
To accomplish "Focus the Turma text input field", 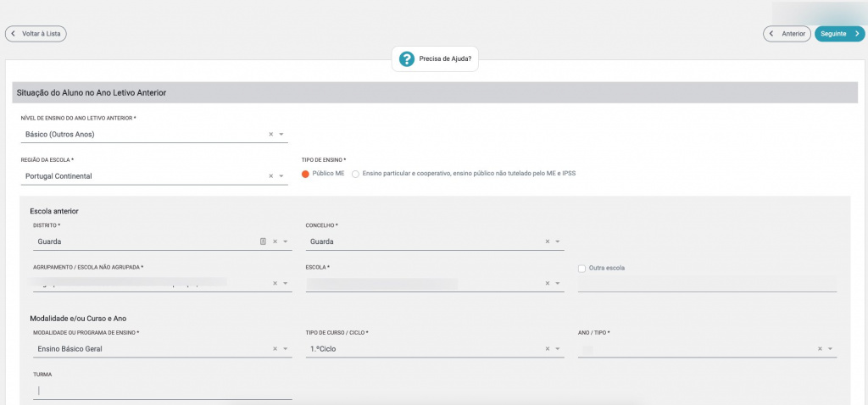I will pyautogui.click(x=163, y=390).
